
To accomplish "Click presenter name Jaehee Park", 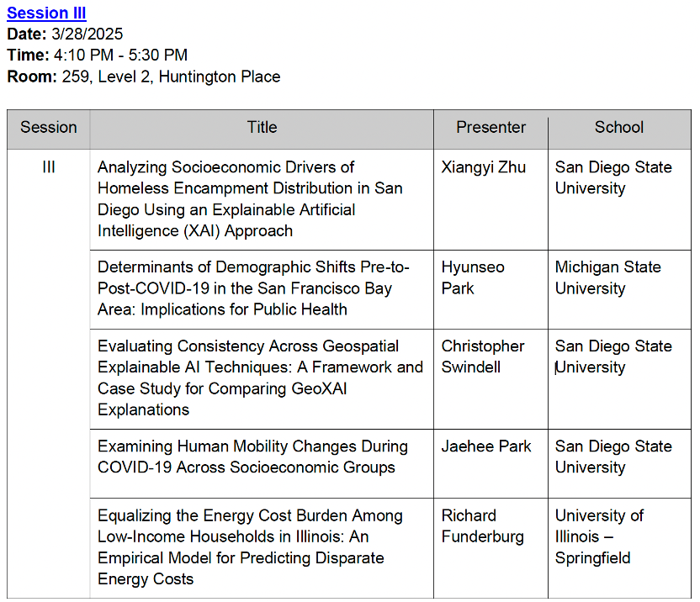I will pos(486,446).
